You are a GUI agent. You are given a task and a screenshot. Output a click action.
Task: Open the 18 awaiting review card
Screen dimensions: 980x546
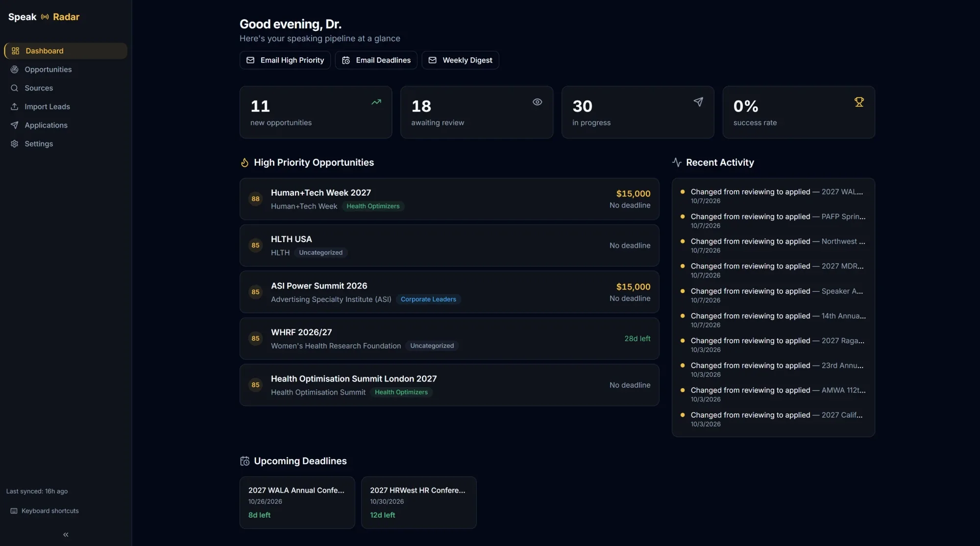pyautogui.click(x=477, y=112)
